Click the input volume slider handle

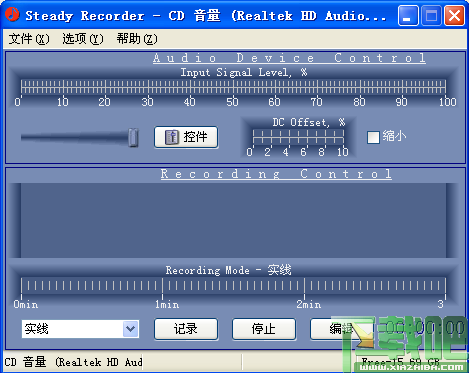coord(133,137)
